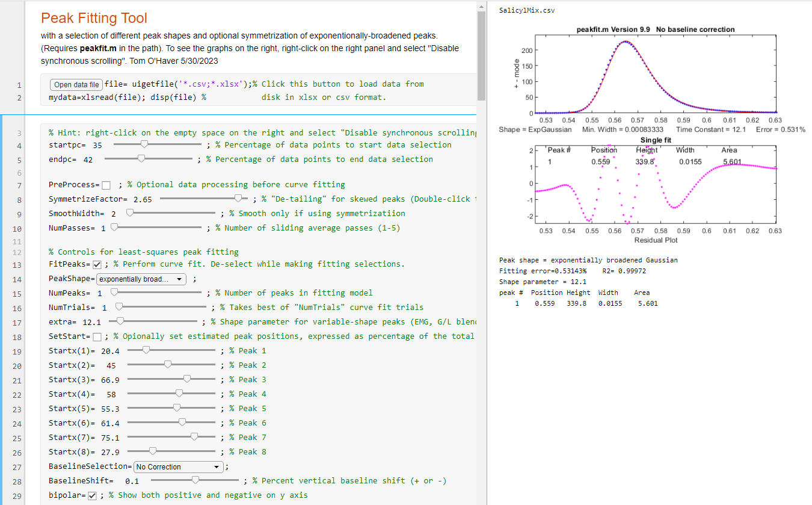Expand the BaselineSelection dropdown
812x505 pixels.
point(177,466)
